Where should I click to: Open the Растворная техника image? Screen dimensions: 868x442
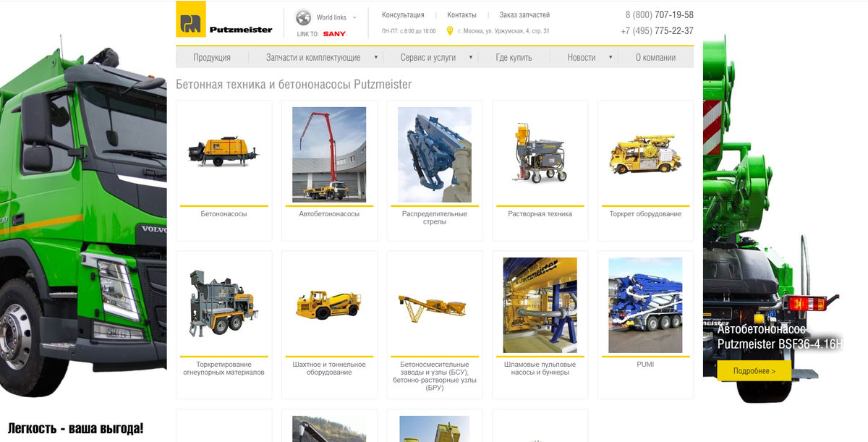click(x=540, y=154)
